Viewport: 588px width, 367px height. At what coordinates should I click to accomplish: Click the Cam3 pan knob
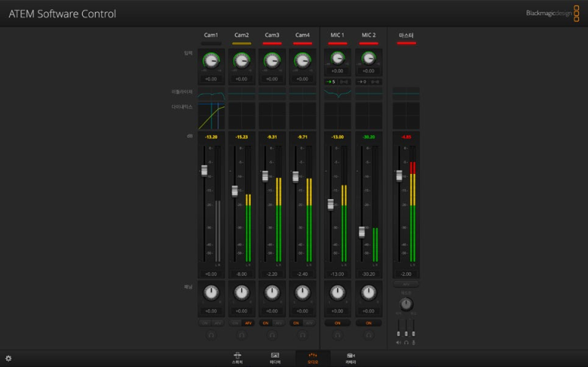click(272, 293)
